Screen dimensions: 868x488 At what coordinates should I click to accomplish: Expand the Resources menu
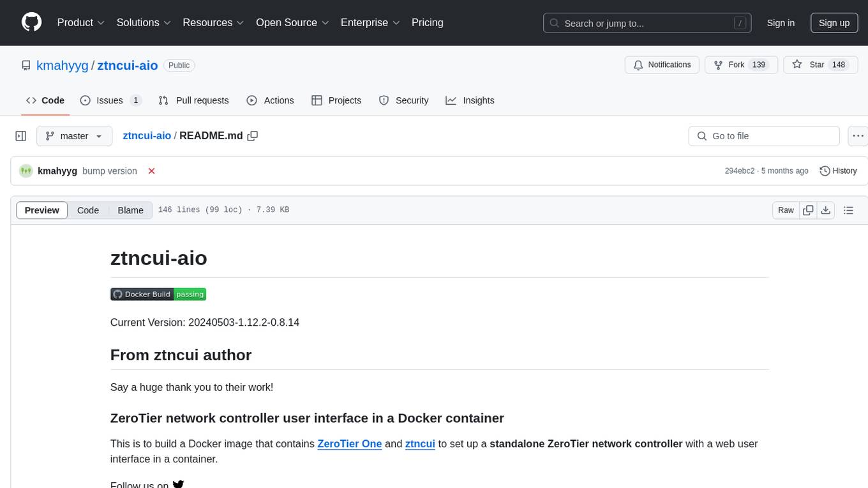pos(214,22)
